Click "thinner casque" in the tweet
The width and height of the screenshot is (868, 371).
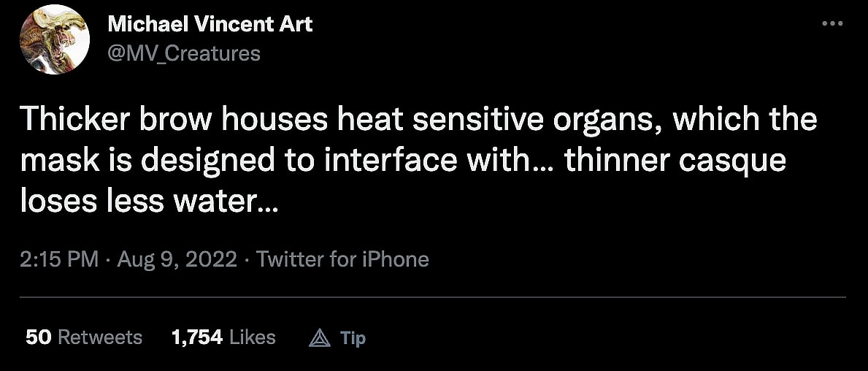[x=675, y=159]
